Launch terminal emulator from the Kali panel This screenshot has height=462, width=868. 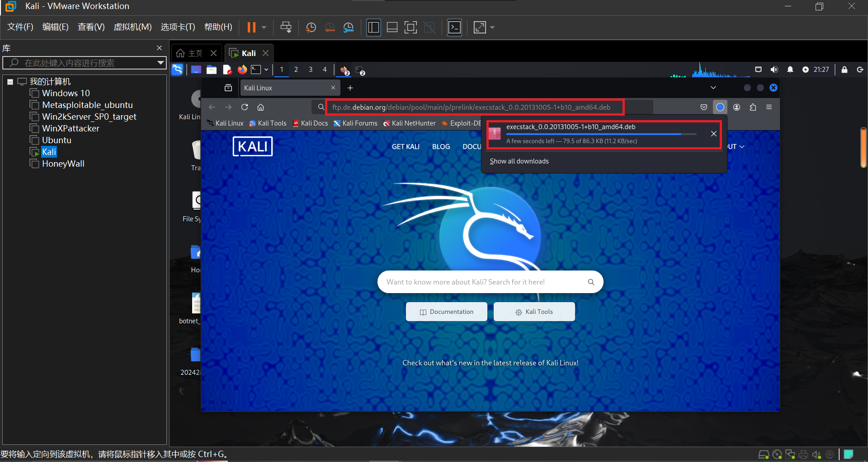click(256, 70)
